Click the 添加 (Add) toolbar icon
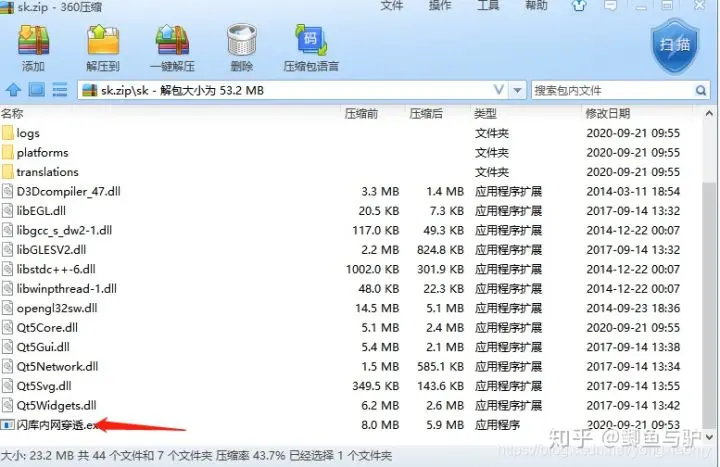Image resolution: width=720 pixels, height=467 pixels. pos(34,41)
